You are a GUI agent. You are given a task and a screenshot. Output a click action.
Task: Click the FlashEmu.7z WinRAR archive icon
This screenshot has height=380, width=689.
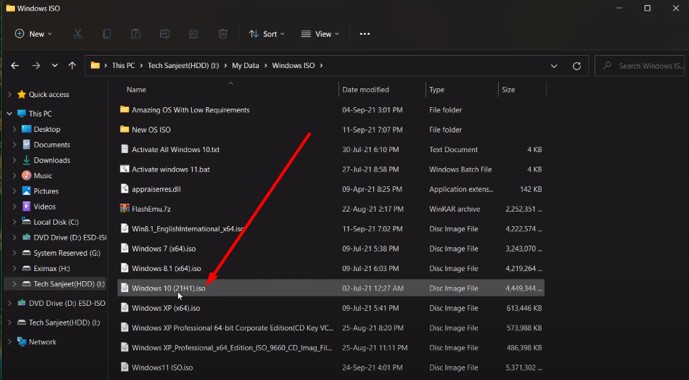pos(125,209)
